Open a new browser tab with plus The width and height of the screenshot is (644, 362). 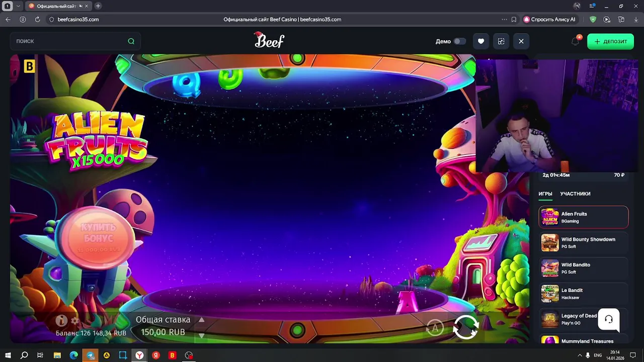coord(98,6)
